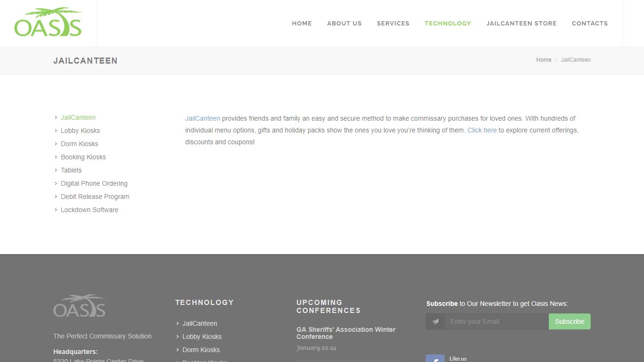This screenshot has height=362, width=644.
Task: Open Digital Phone Ordering sidebar link
Action: click(94, 183)
